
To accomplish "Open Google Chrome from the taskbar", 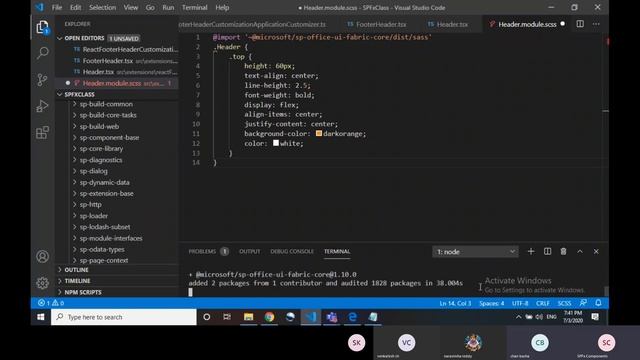I will pos(269,317).
